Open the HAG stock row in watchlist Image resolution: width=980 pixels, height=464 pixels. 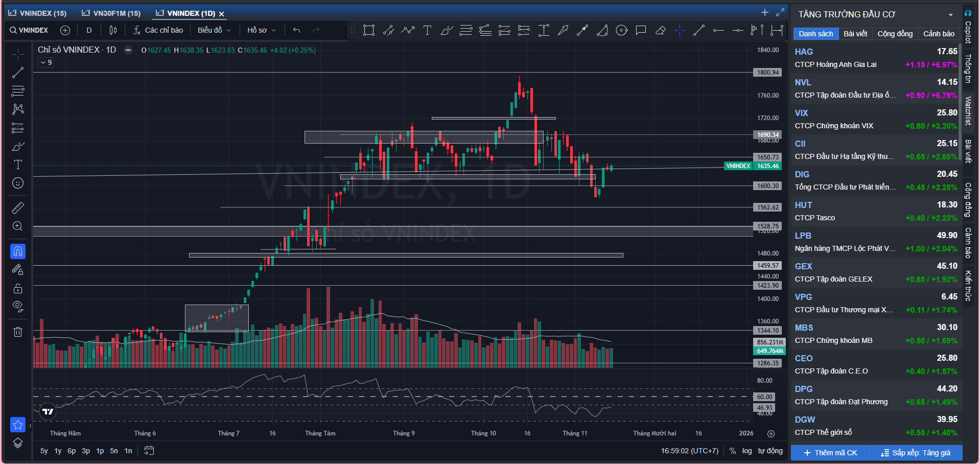[x=876, y=58]
